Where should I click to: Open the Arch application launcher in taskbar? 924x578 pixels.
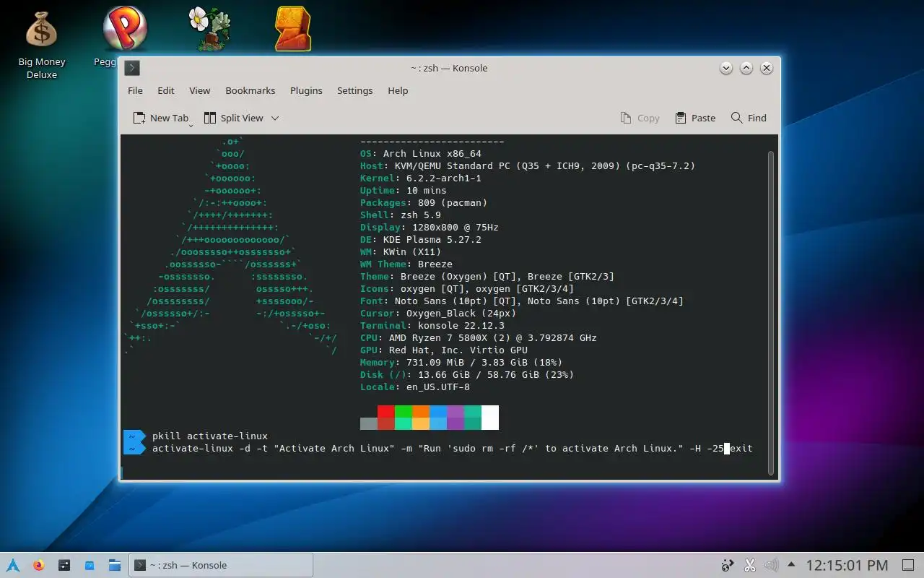point(13,565)
